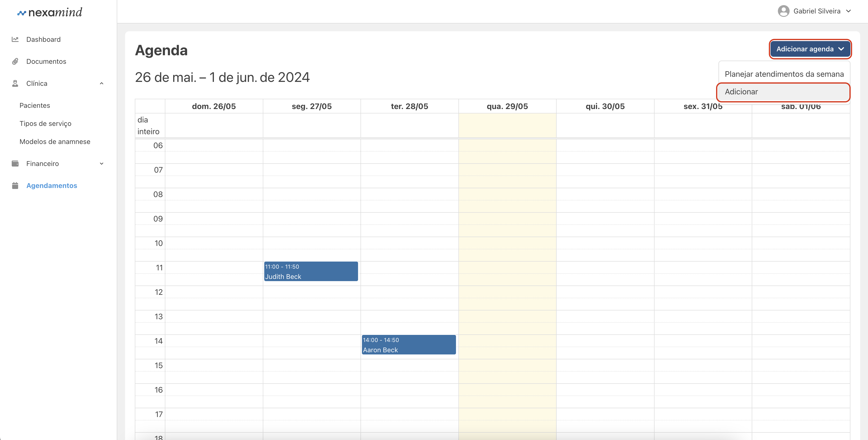Click the dom. 26/05 column header
Screen dimensions: 868x440
click(214, 107)
